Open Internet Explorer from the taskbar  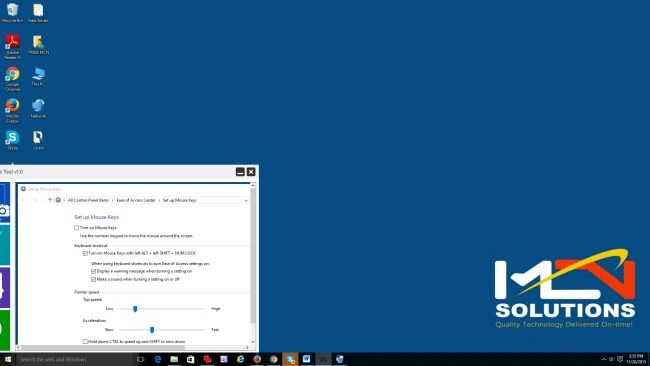tap(240, 359)
